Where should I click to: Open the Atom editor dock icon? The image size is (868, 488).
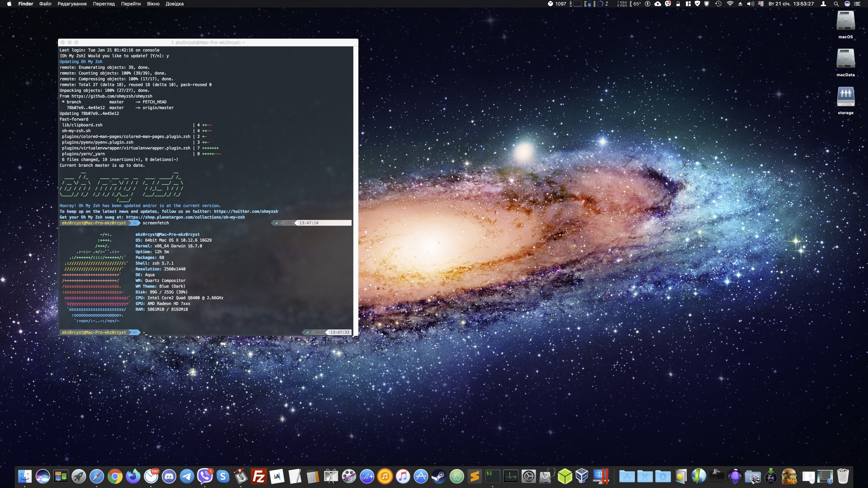[457, 476]
